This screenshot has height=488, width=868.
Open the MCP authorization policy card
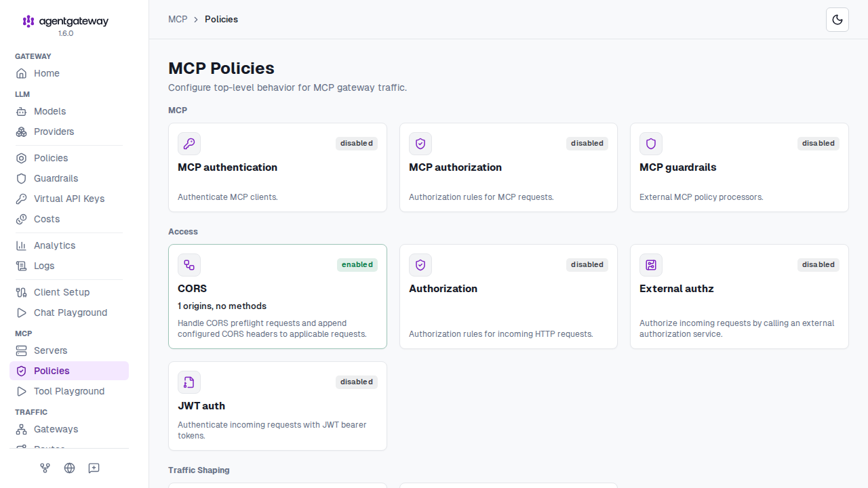coord(509,167)
